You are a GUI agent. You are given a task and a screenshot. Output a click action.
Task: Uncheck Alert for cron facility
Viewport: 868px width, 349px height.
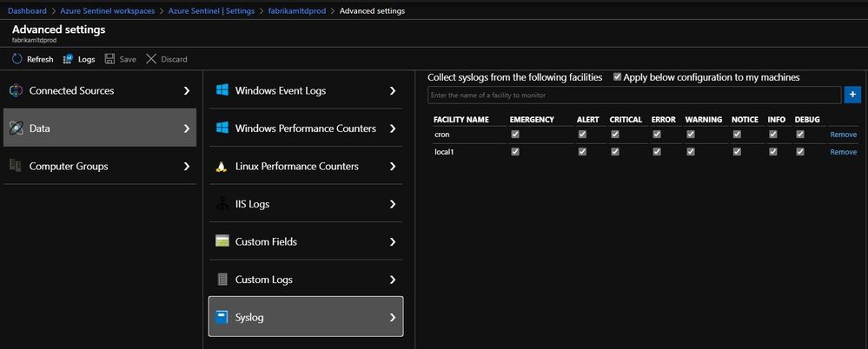pyautogui.click(x=582, y=135)
